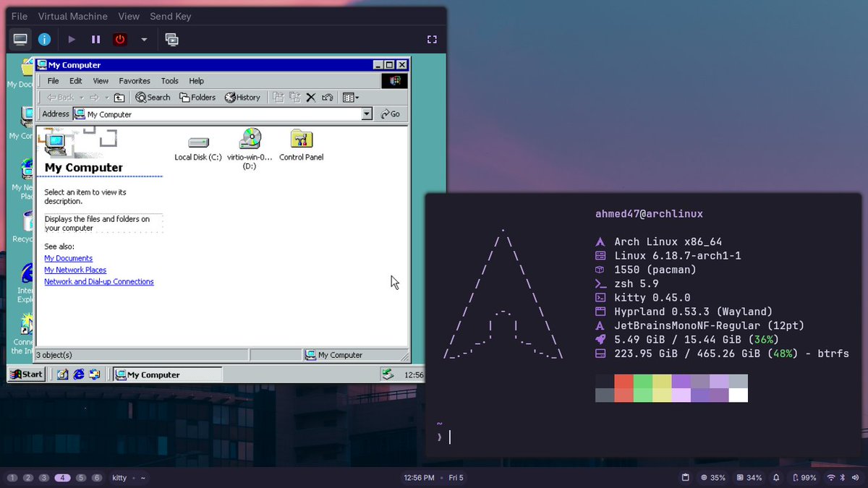This screenshot has width=868, height=488.
Task: Expand the Back history dropdown arrow
Action: pos(82,98)
